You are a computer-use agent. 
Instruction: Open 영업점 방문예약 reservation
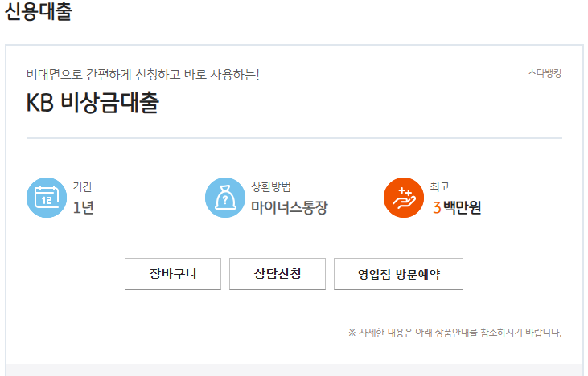398,274
